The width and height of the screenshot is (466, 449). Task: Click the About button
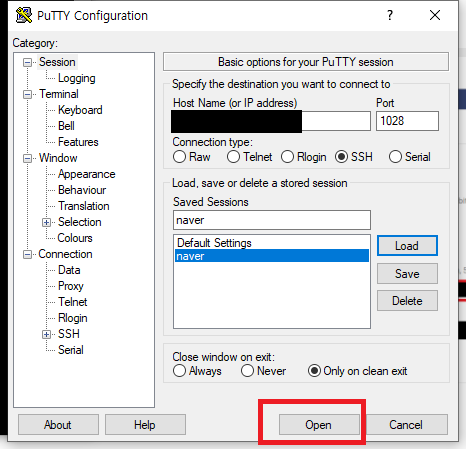click(58, 425)
